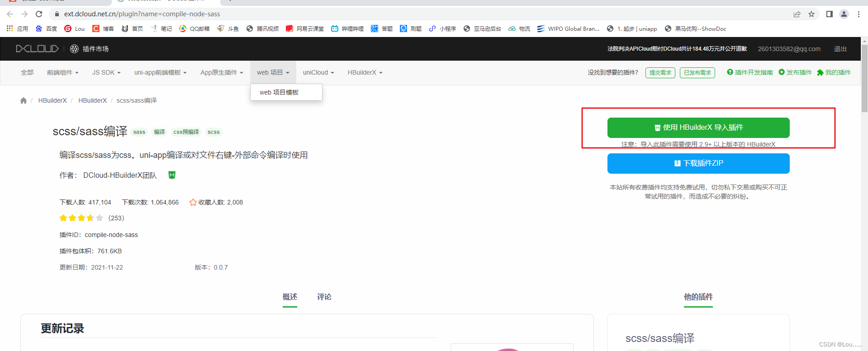Open the 博客 bookmark

pos(103,28)
